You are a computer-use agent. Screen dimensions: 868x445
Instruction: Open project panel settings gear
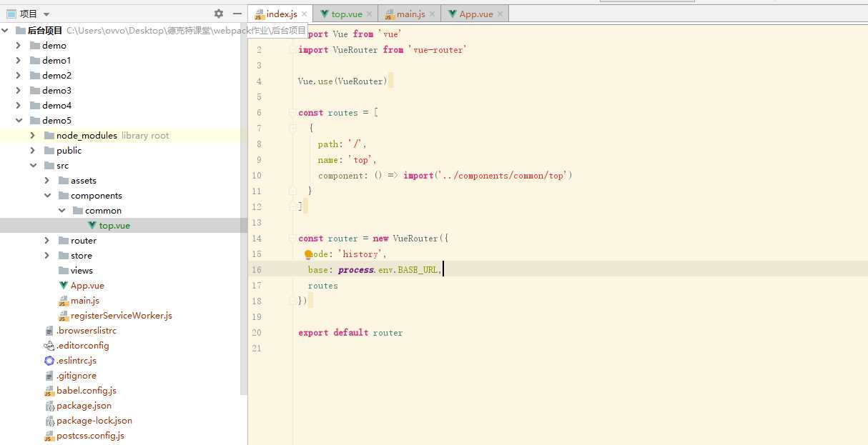coord(219,14)
